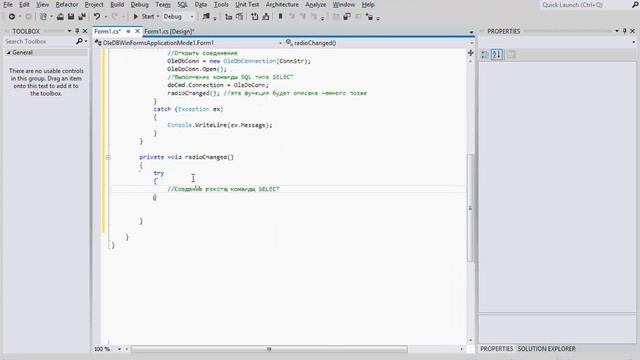This screenshot has width=640, height=360.
Task: Toggle a bookmark with the bookmark icon
Action: 280,17
